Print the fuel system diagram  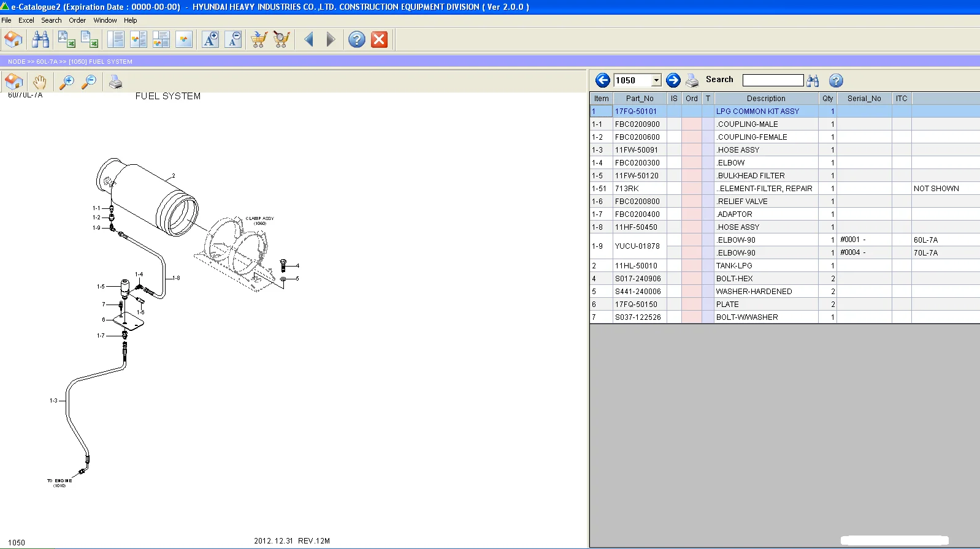115,81
